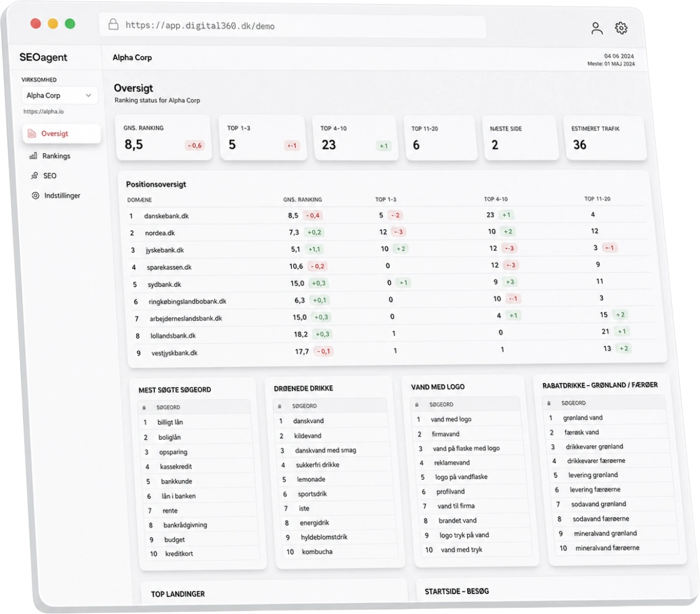
Task: Sort by GNS. RANKING column header in table
Action: (x=303, y=199)
